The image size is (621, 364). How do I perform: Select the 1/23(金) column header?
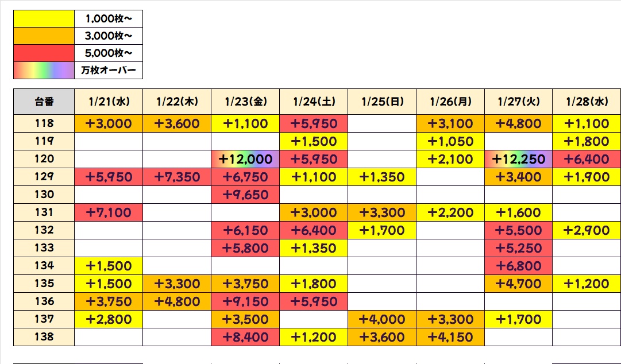245,102
